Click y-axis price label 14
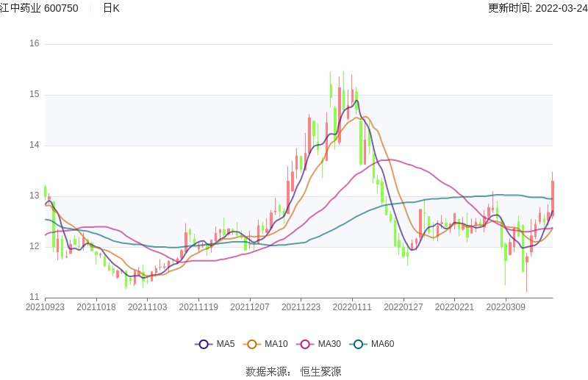The image size is (588, 380). [34, 145]
